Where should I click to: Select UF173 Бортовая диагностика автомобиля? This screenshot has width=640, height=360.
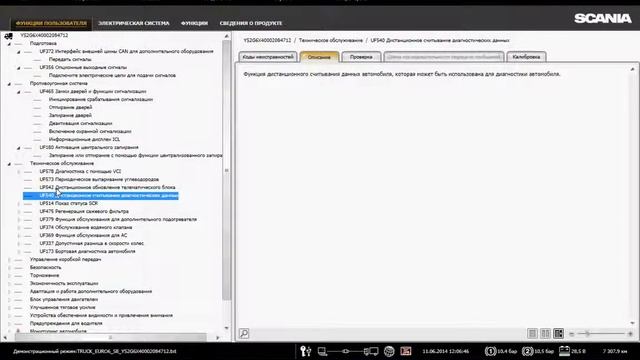coord(87,251)
